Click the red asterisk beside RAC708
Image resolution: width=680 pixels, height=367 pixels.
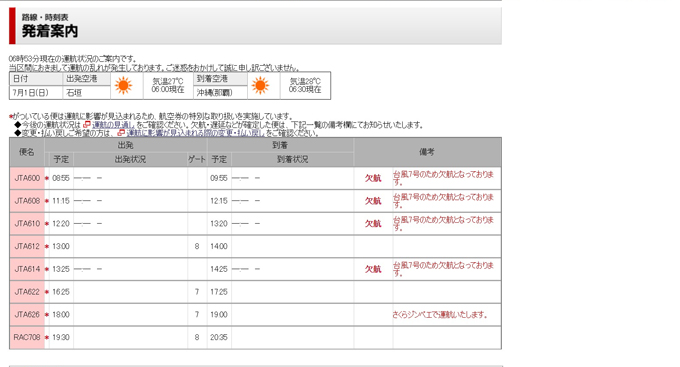point(47,338)
